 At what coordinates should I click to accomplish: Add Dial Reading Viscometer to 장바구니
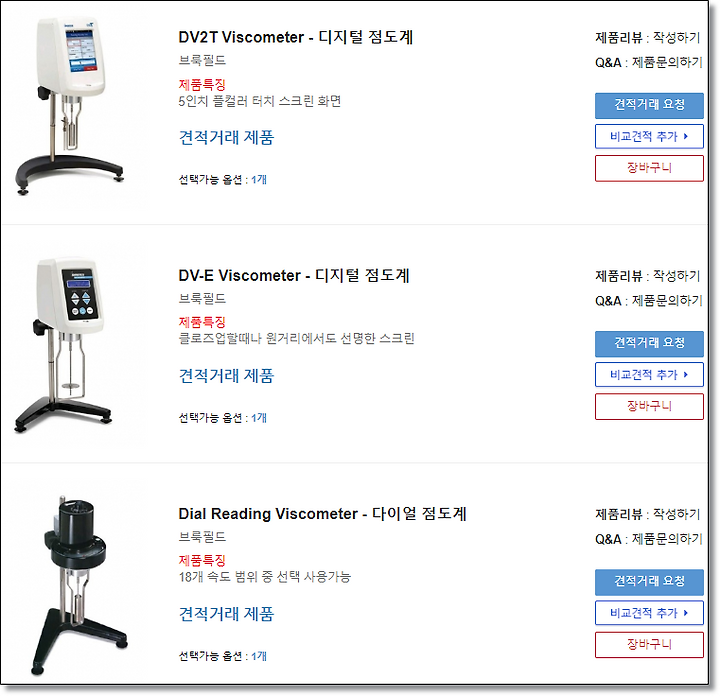[x=649, y=645]
